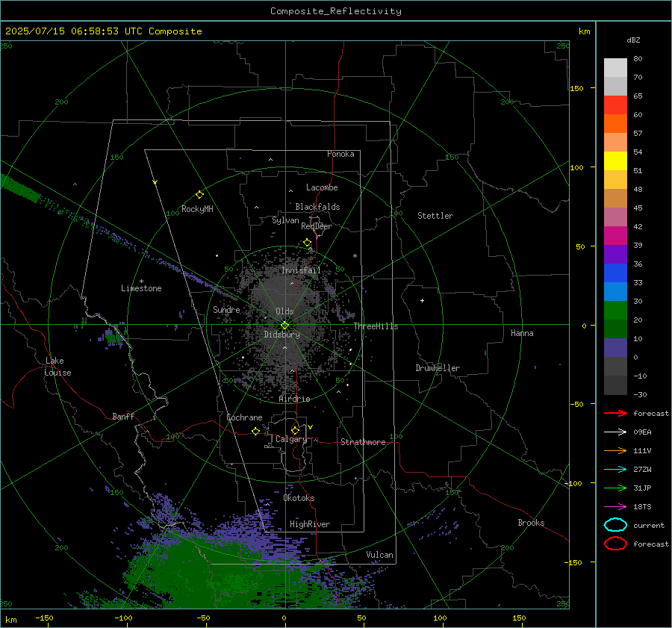672x628 pixels.
Task: Click the Ponoka city label
Action: [x=340, y=154]
